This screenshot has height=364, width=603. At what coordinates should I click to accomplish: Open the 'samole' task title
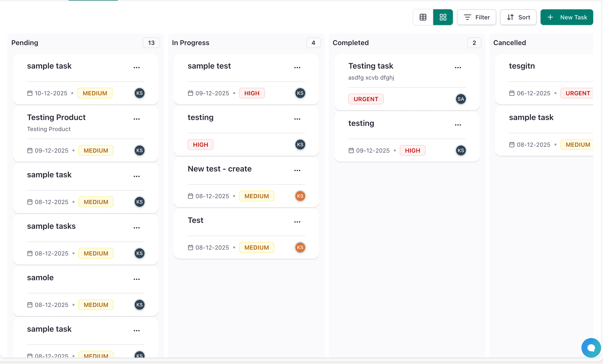(40, 278)
